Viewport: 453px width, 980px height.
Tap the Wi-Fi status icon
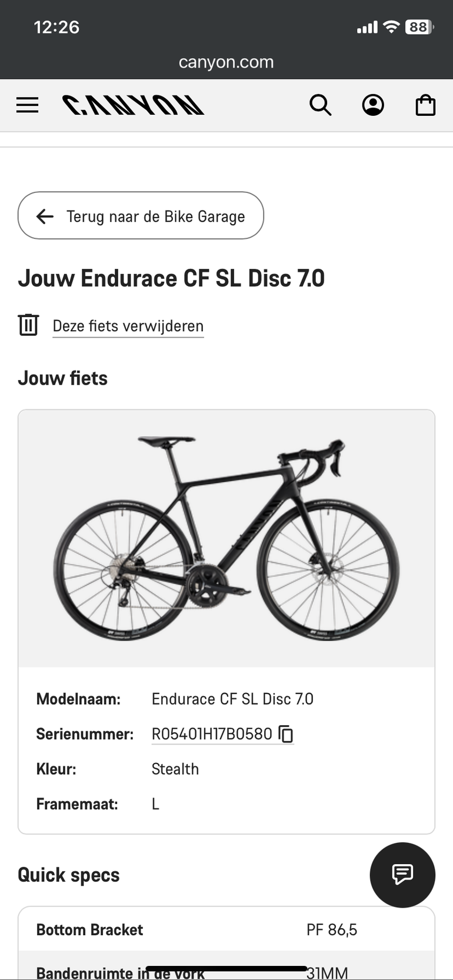pos(391,27)
